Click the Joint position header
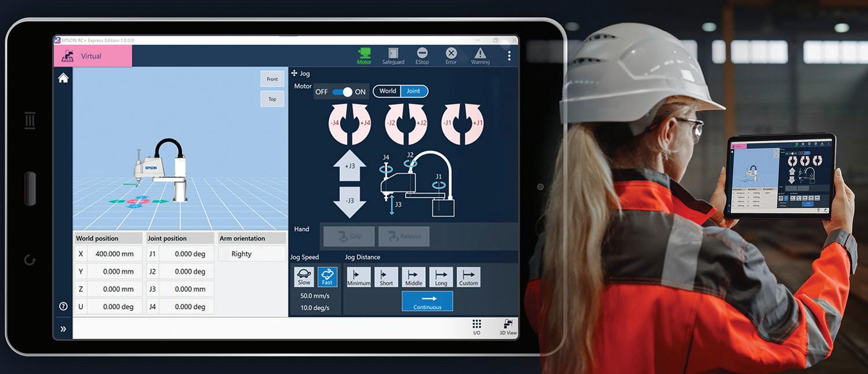This screenshot has height=374, width=868. [x=180, y=238]
